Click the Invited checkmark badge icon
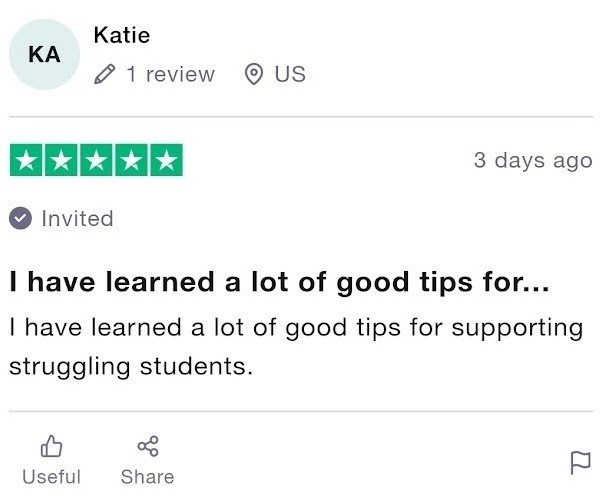The width and height of the screenshot is (607, 501). click(x=21, y=218)
